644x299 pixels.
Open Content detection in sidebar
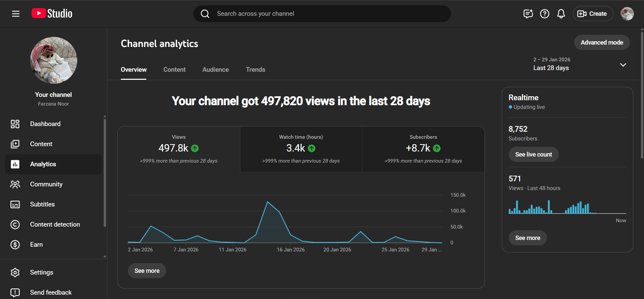(x=55, y=225)
